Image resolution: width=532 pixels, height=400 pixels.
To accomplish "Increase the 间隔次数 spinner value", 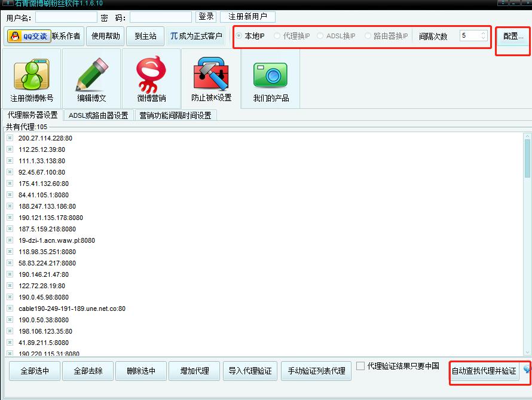I will (483, 33).
